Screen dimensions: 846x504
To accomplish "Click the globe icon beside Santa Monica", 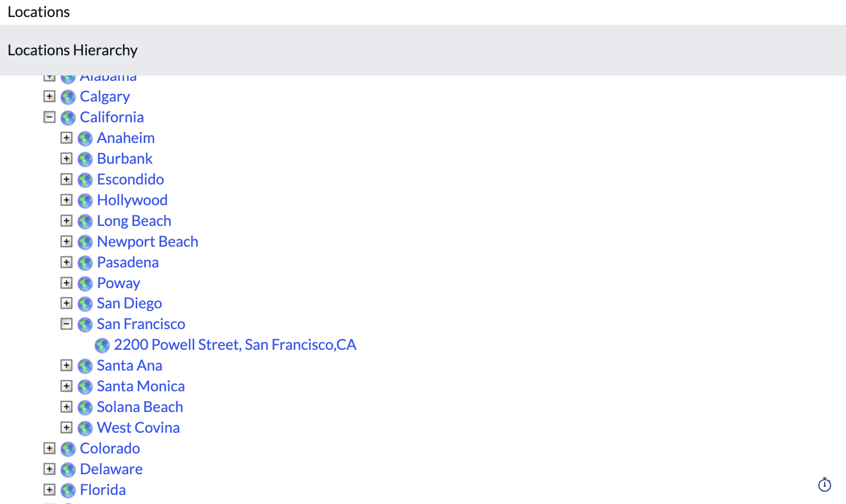I will 85,387.
